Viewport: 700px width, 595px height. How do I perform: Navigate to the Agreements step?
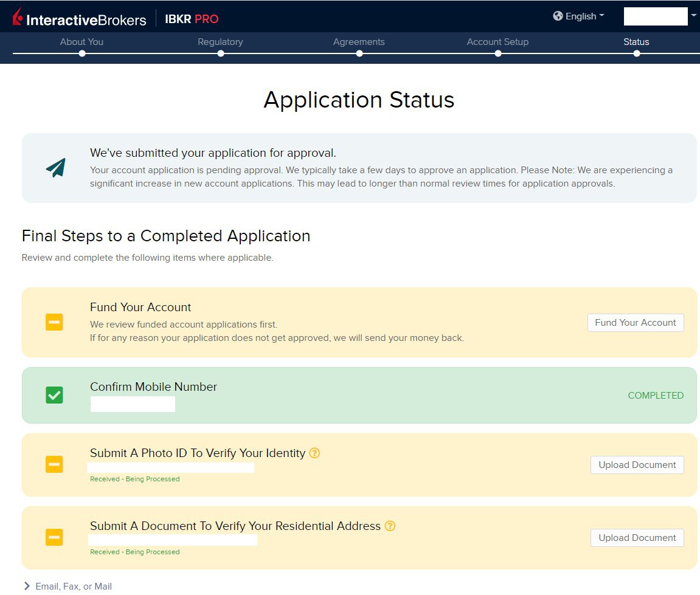359,42
